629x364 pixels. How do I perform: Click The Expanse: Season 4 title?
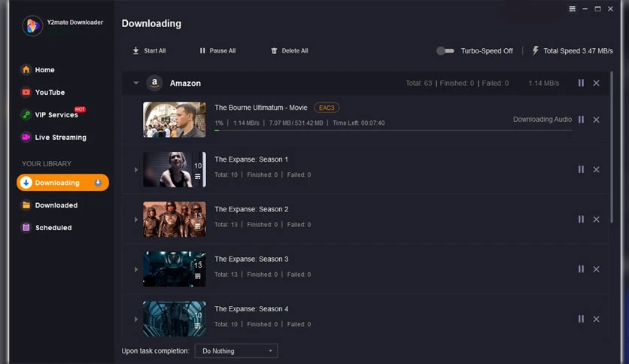[x=251, y=308]
